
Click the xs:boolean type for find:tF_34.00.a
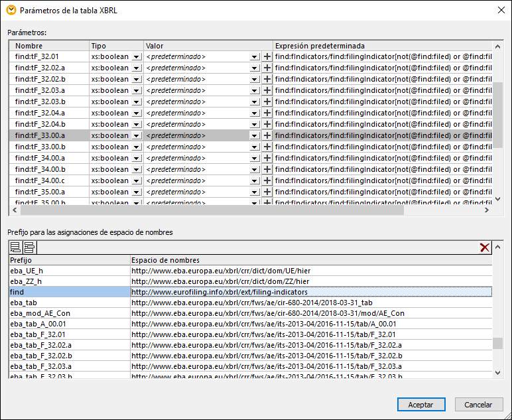109,158
